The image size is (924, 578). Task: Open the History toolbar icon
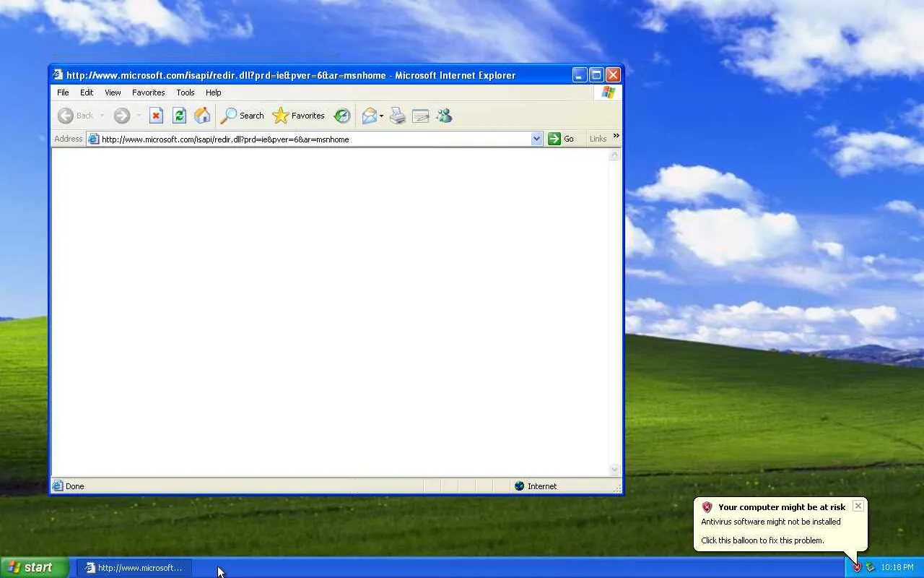click(x=342, y=116)
